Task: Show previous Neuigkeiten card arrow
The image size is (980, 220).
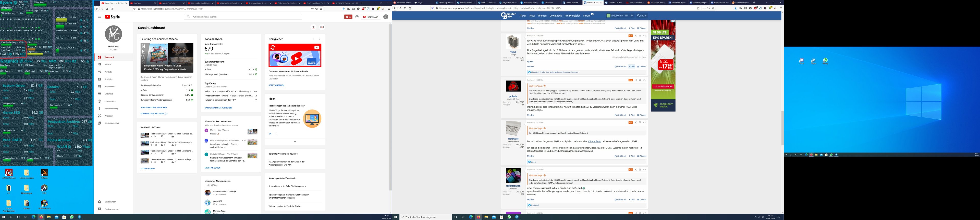Action: point(313,39)
